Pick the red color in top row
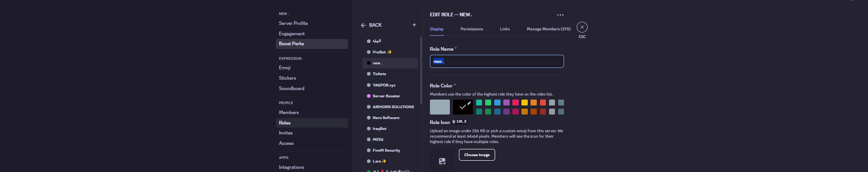 (x=543, y=103)
